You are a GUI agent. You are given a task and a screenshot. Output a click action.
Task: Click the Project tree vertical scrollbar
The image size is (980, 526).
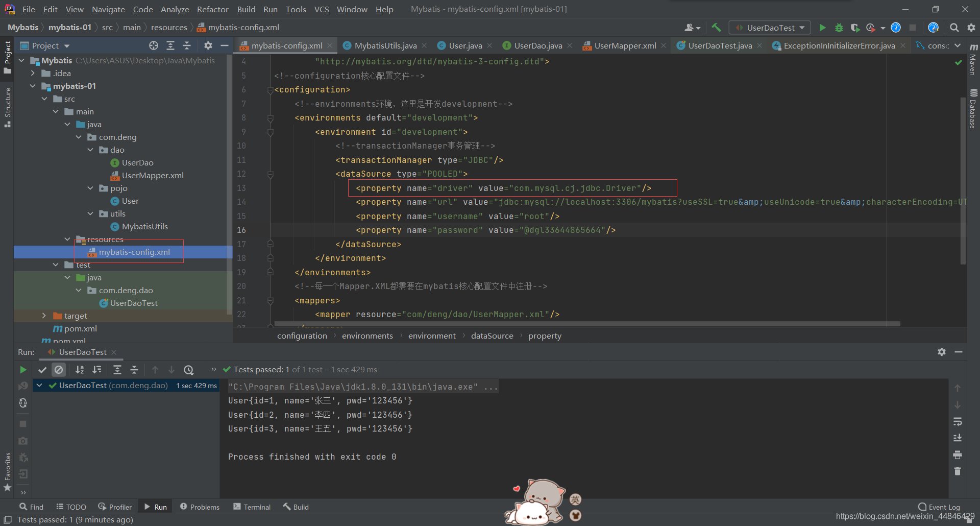click(230, 184)
